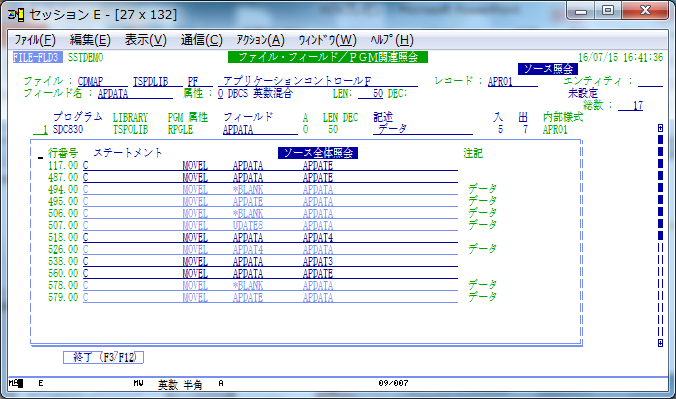Click the ソース全体照会 button
This screenshot has width=676, height=399.
point(318,153)
